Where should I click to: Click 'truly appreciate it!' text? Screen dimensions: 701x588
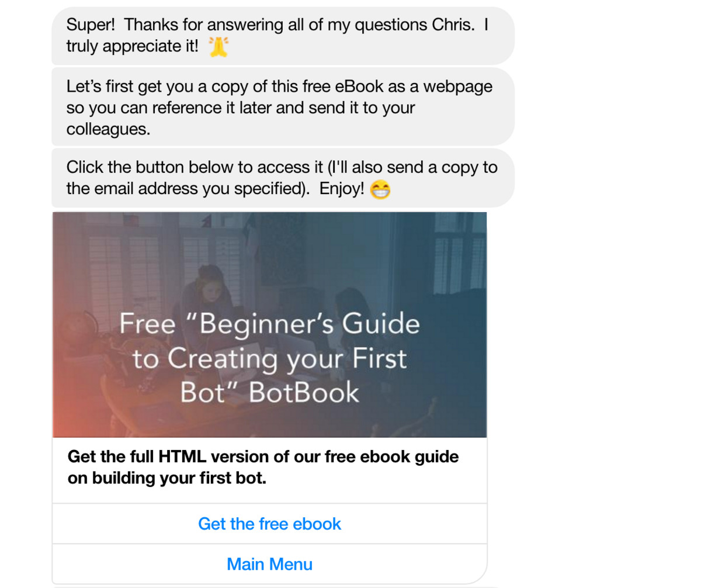point(132,46)
